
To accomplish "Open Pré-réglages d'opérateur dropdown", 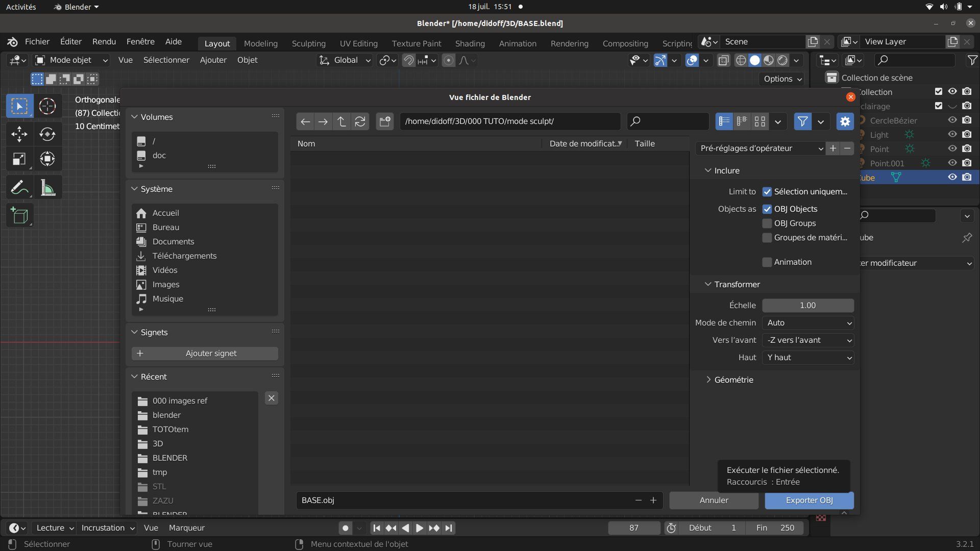I will [x=761, y=148].
